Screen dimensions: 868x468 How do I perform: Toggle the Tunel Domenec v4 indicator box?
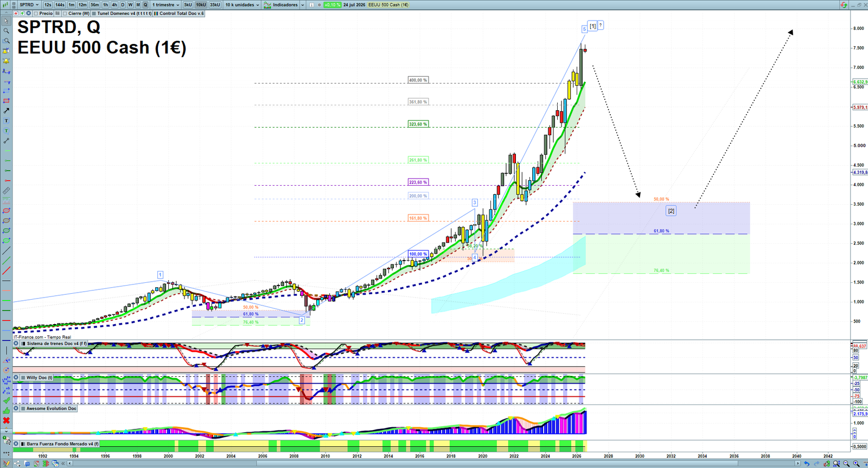(94, 14)
